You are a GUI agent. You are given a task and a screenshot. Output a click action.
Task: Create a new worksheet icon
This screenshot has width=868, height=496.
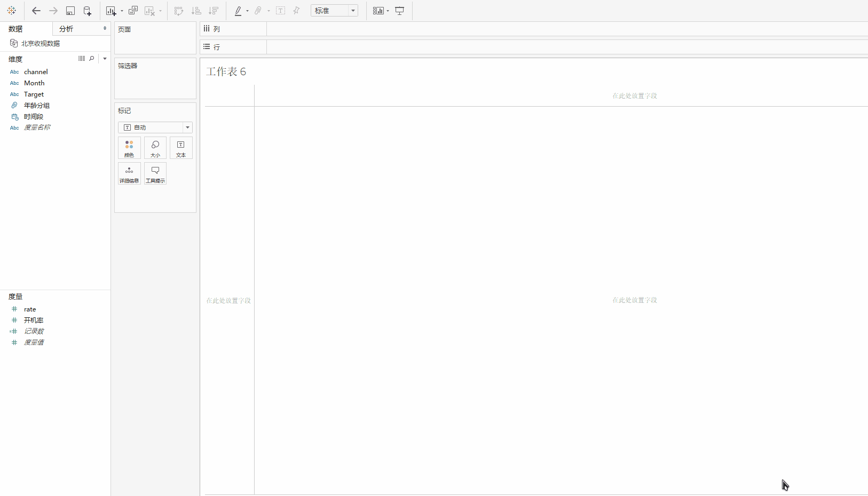[111, 11]
